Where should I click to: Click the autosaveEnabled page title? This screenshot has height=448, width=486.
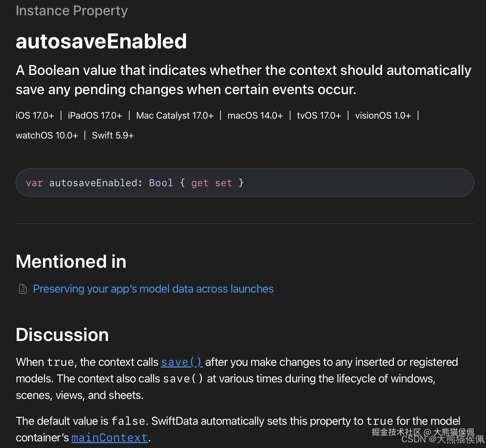point(101,41)
